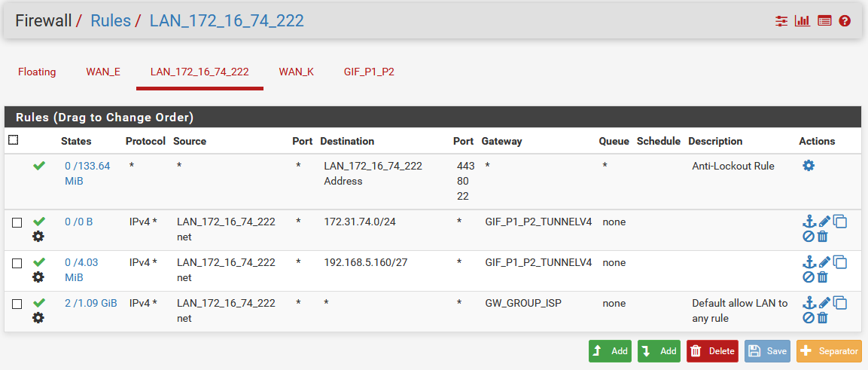Select the checkbox for the GW_GROUP_ISP rule

coord(17,304)
